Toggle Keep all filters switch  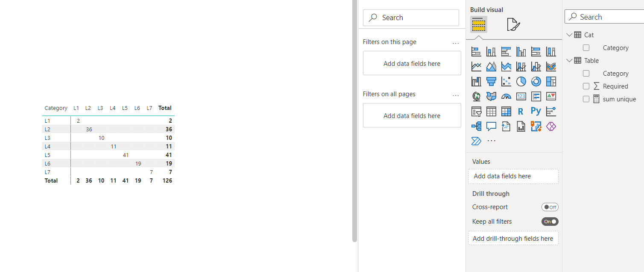tap(550, 222)
